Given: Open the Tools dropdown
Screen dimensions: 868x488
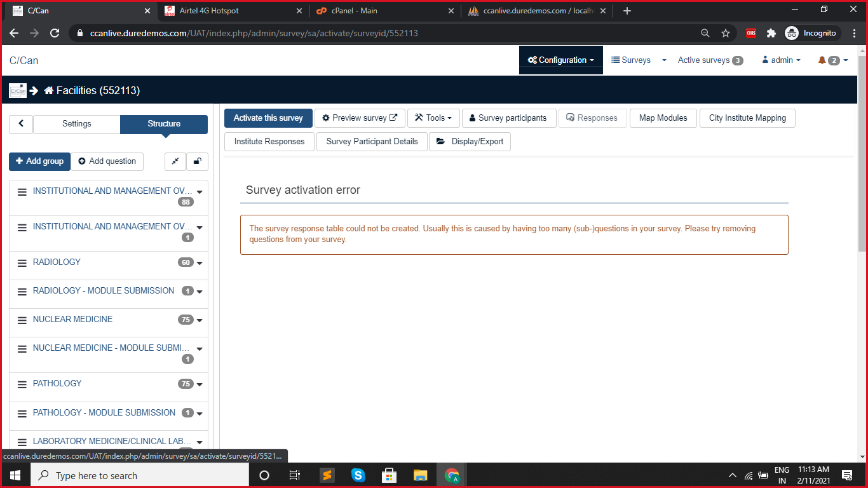Looking at the screenshot, I should click(x=433, y=118).
